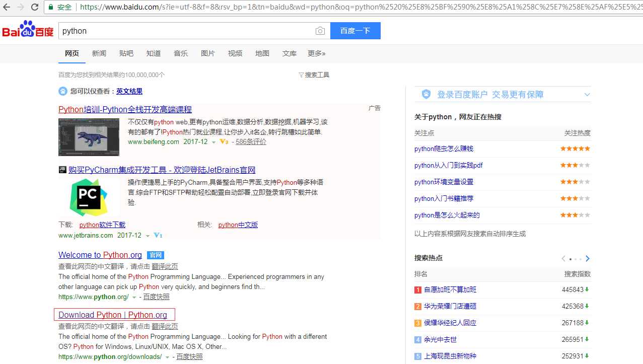
Task: Switch to the 贴吧 tab
Action: (x=126, y=53)
